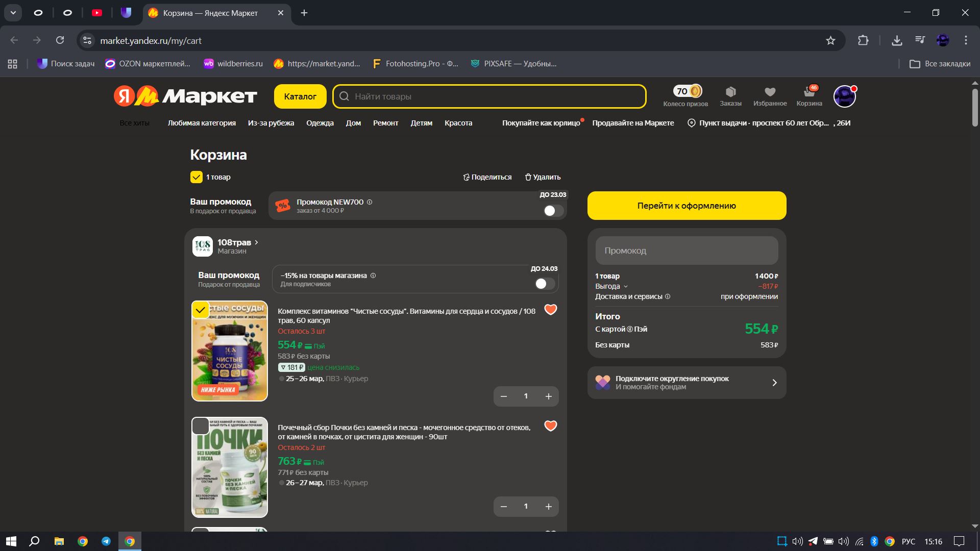This screenshot has height=551, width=980.
Task: Open the 108трав store chevron
Action: 256,242
